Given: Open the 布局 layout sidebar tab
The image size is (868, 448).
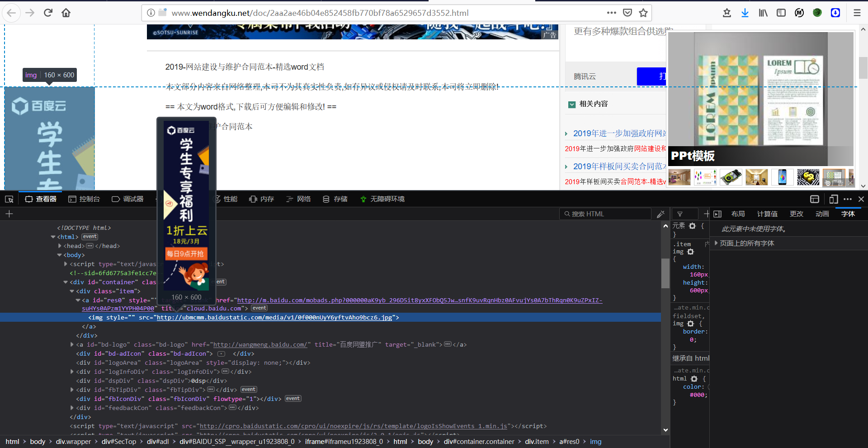Looking at the screenshot, I should coord(738,214).
